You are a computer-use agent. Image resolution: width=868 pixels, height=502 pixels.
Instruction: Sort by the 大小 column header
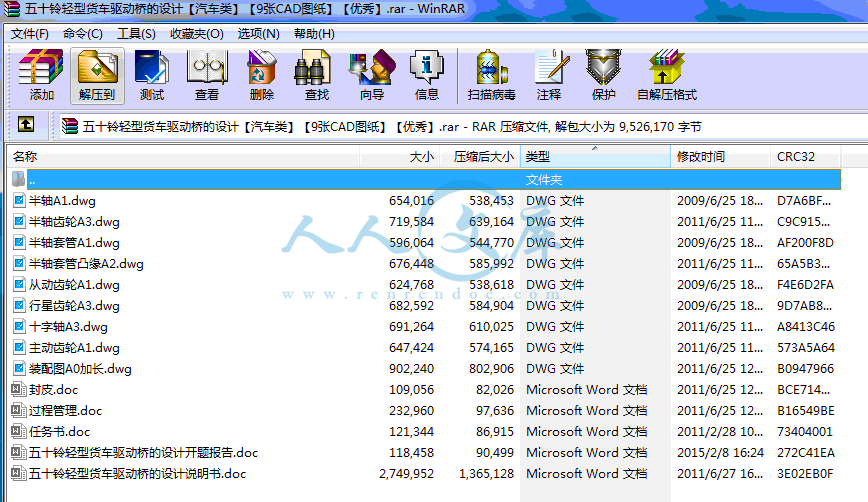400,157
